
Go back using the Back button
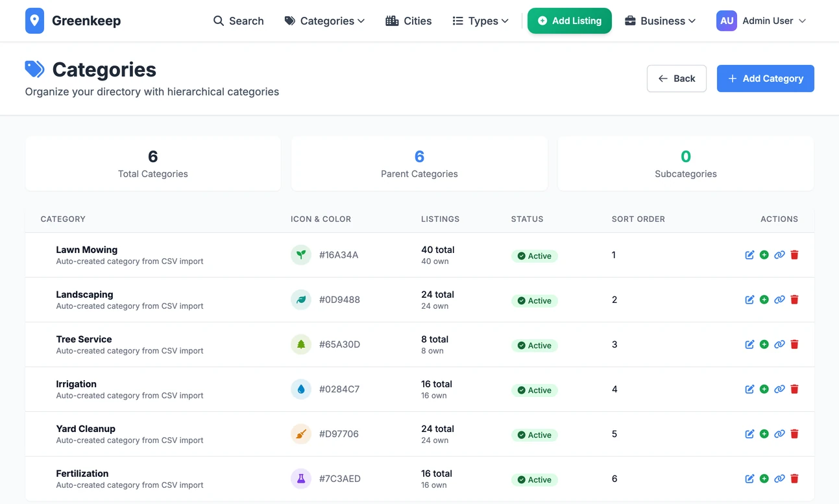(x=677, y=78)
